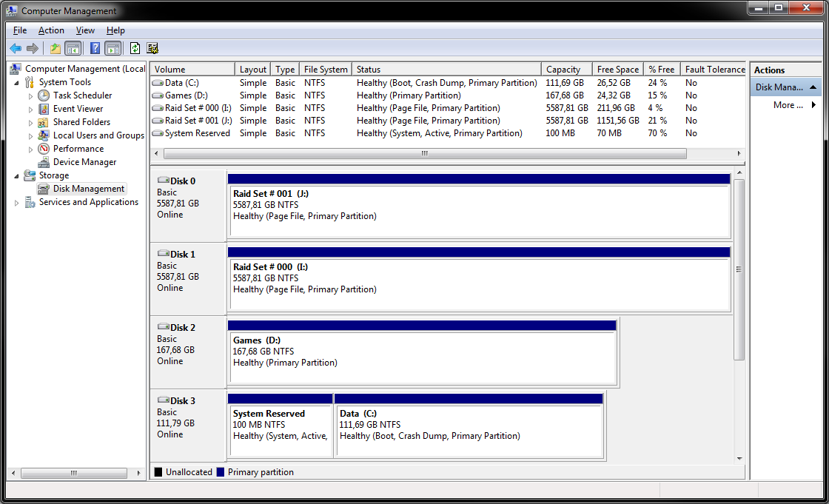Collapse the System Tools tree node
The image size is (829, 504).
tap(17, 82)
